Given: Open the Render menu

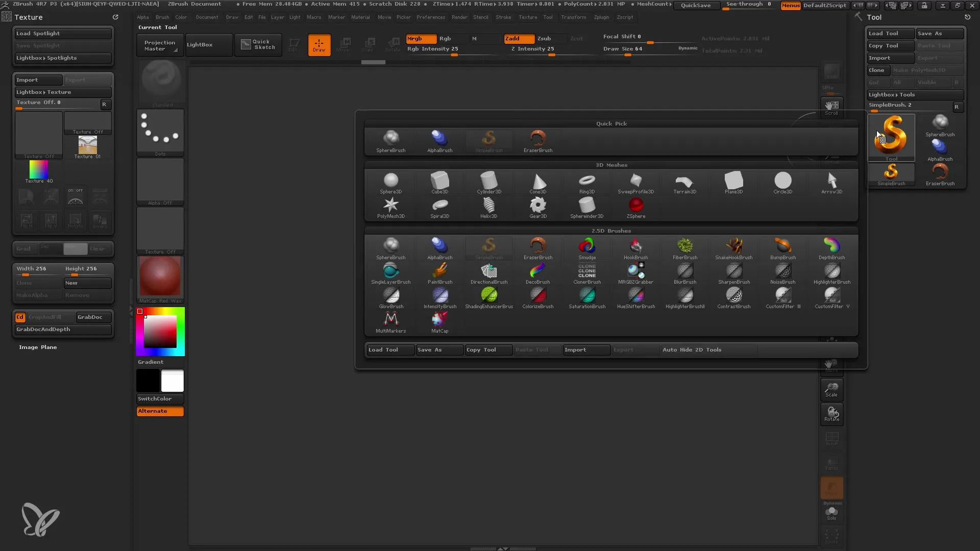Looking at the screenshot, I should 459,17.
